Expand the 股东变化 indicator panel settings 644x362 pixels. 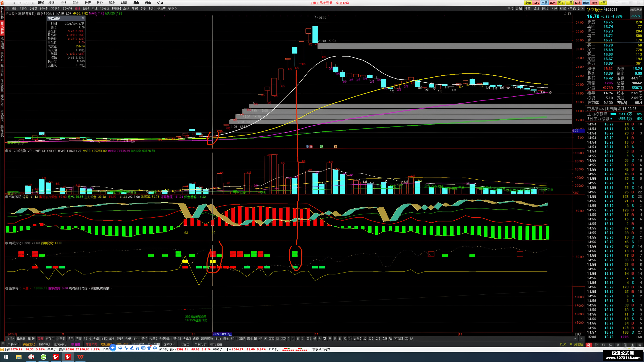(7, 288)
